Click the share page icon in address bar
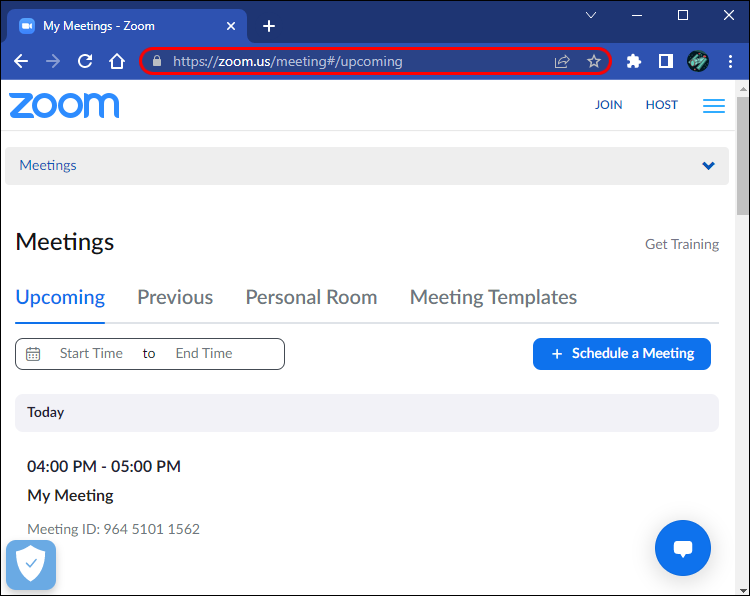 click(x=562, y=61)
